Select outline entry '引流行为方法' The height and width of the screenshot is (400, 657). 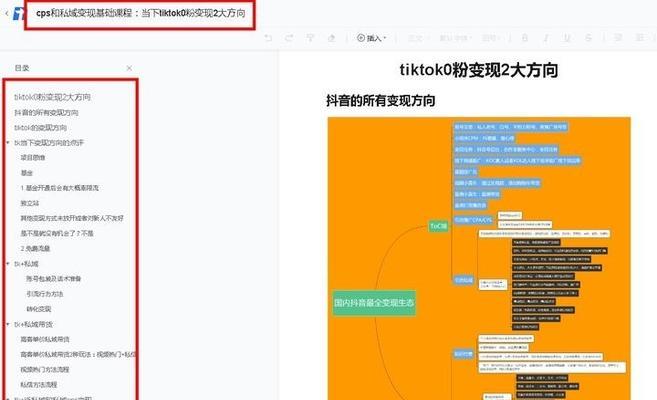pyautogui.click(x=44, y=294)
